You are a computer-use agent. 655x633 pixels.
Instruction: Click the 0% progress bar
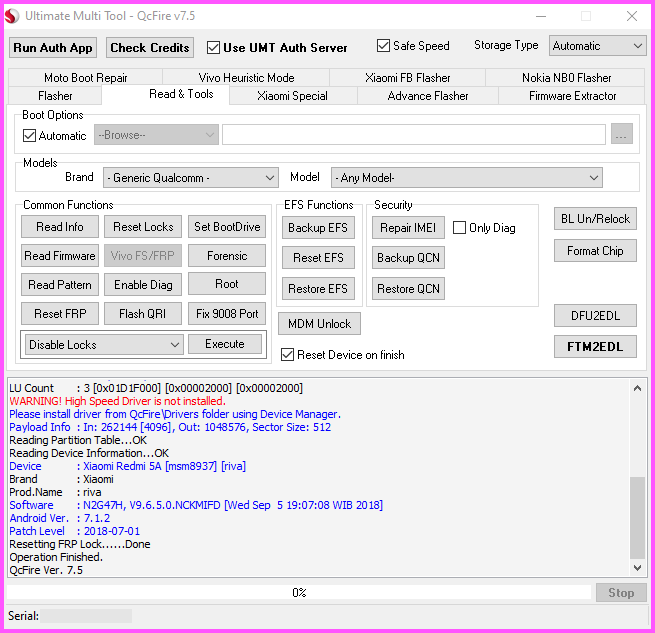pyautogui.click(x=299, y=592)
